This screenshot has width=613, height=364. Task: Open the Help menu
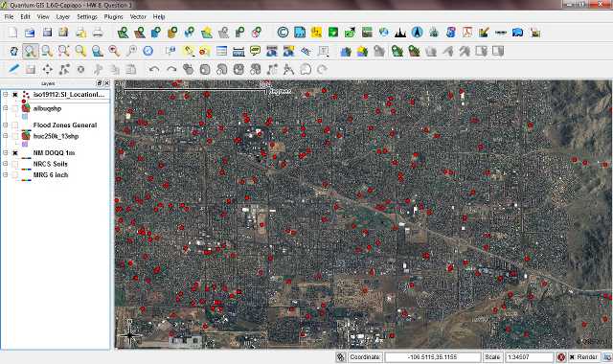[x=159, y=17]
